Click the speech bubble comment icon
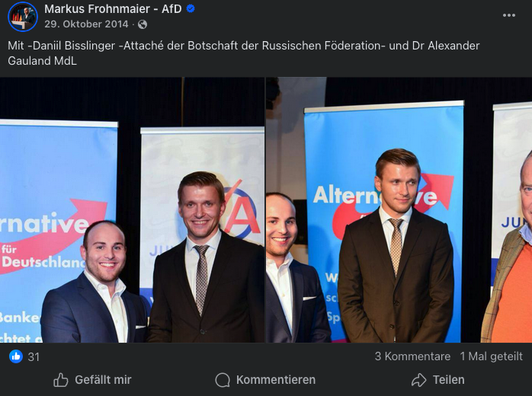532x396 pixels. (223, 380)
